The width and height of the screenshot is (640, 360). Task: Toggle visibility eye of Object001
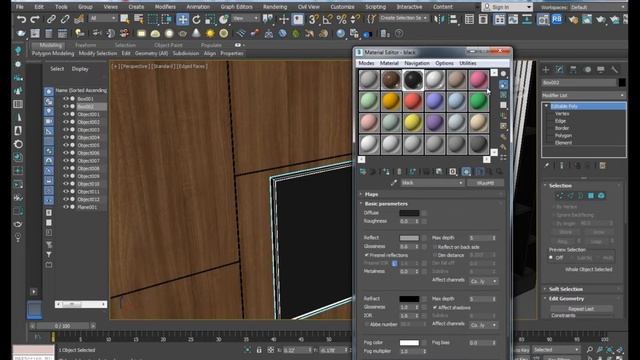pos(65,114)
